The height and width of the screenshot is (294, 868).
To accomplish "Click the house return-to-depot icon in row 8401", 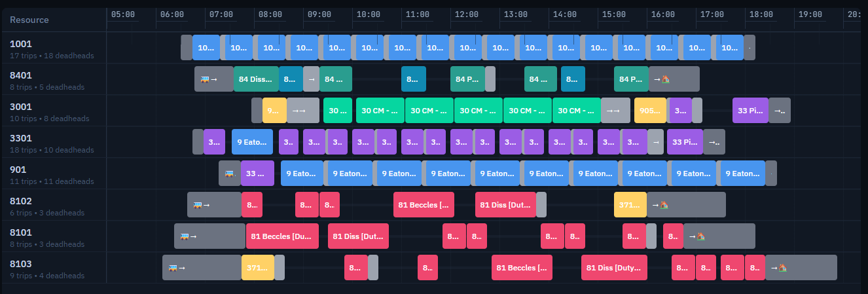I will pyautogui.click(x=665, y=79).
